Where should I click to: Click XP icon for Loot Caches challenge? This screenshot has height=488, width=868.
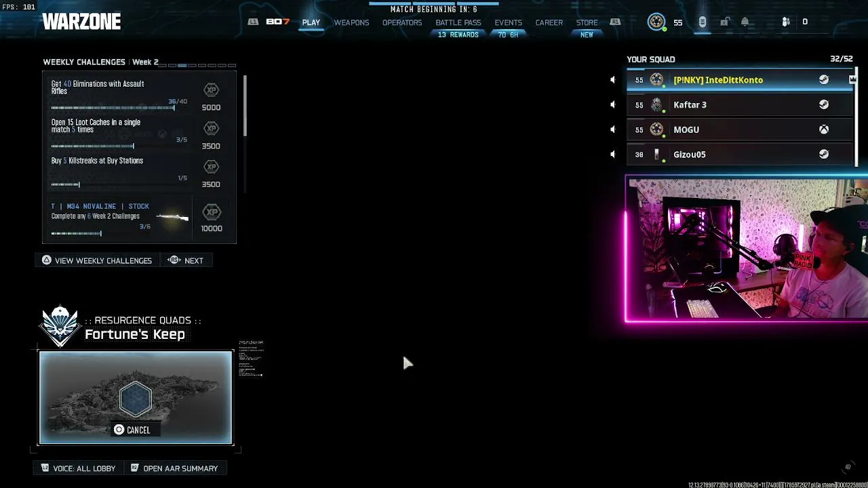pyautogui.click(x=211, y=129)
